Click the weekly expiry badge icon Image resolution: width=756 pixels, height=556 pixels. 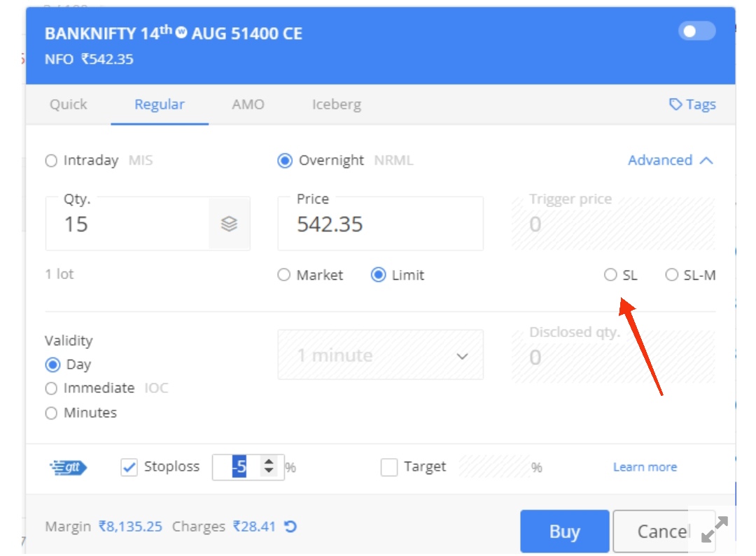point(181,32)
